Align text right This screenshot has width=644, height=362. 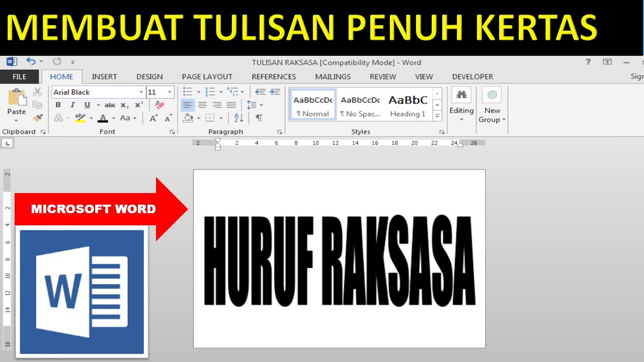coord(217,105)
